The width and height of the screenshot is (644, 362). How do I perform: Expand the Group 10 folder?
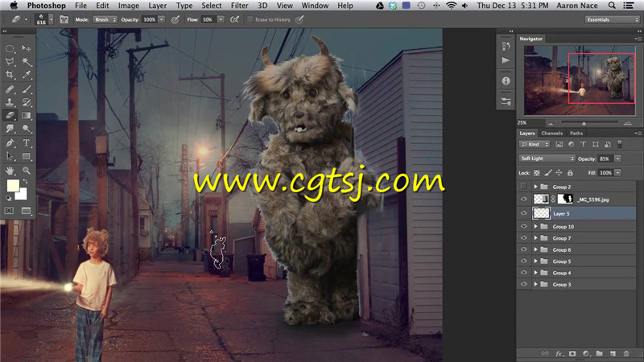point(535,227)
